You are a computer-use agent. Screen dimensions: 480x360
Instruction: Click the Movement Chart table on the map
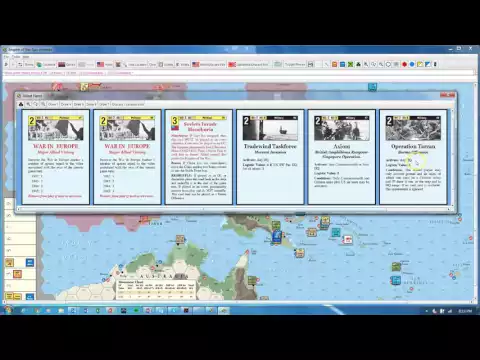pos(155,289)
